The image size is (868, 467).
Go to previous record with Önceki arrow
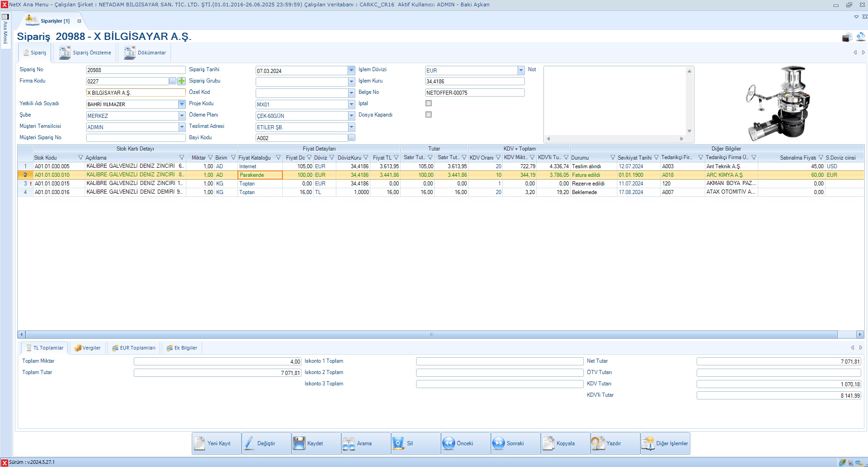point(449,443)
